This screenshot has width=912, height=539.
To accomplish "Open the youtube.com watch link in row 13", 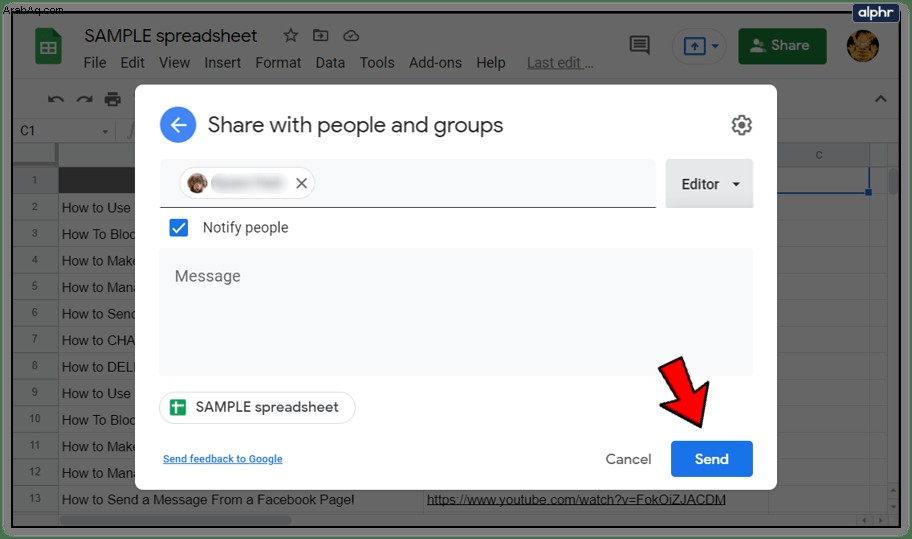I will [576, 499].
